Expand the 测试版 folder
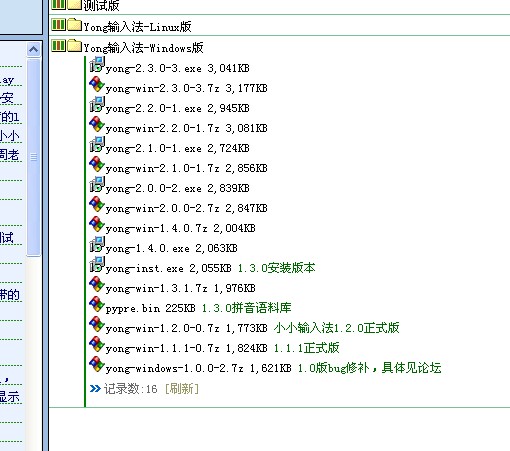 101,6
